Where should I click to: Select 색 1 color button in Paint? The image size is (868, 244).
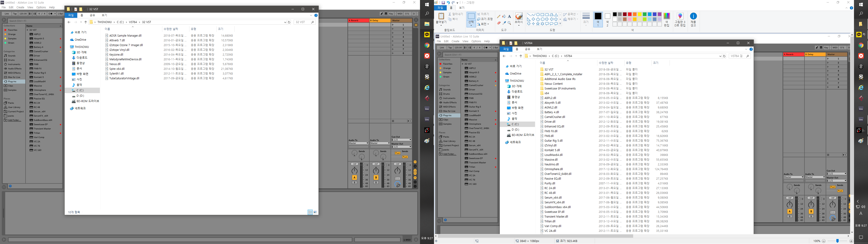598,19
